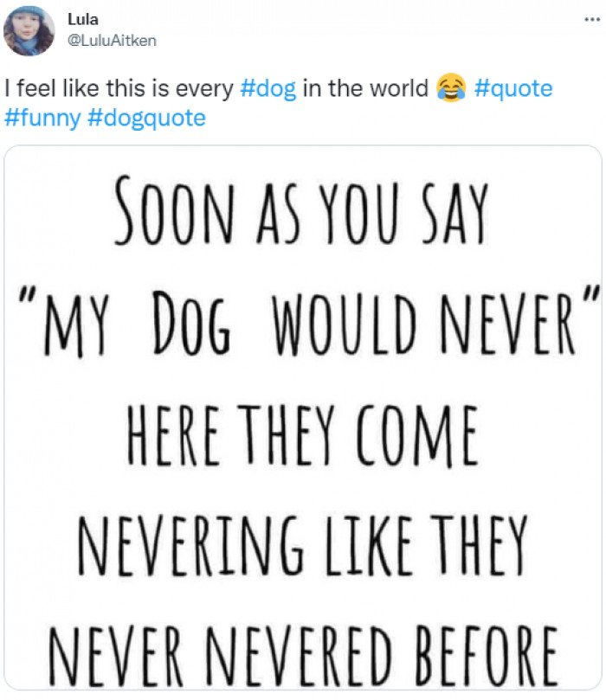The image size is (606, 700).
Task: Visit the #dogquote hashtag
Action: point(147,117)
